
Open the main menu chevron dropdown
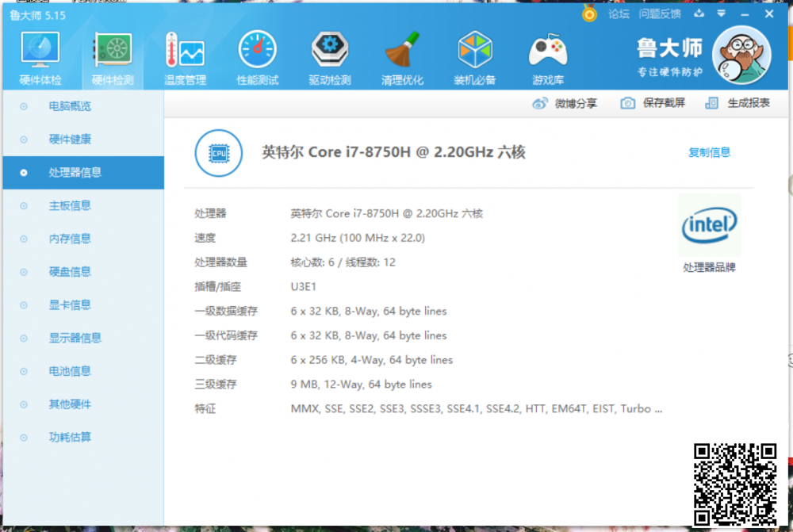tap(721, 13)
